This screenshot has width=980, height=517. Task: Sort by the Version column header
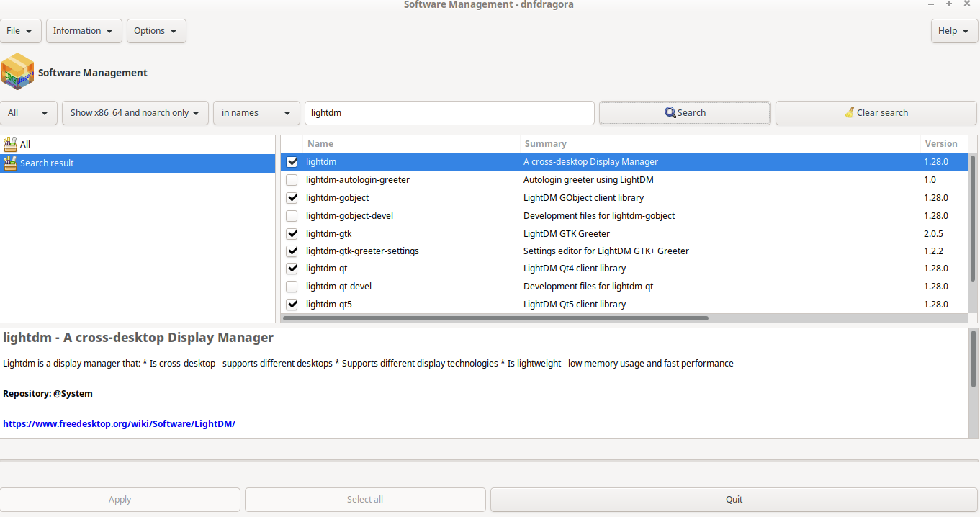coord(941,144)
